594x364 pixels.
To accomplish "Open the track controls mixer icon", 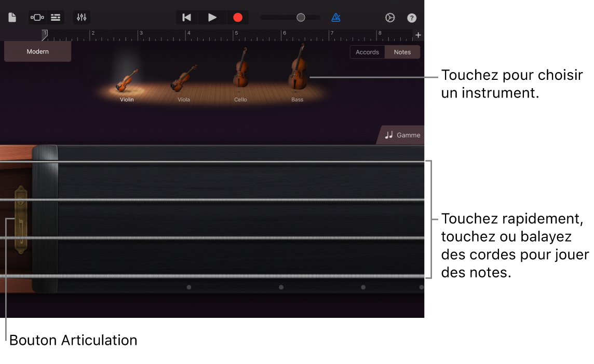I will pos(81,17).
